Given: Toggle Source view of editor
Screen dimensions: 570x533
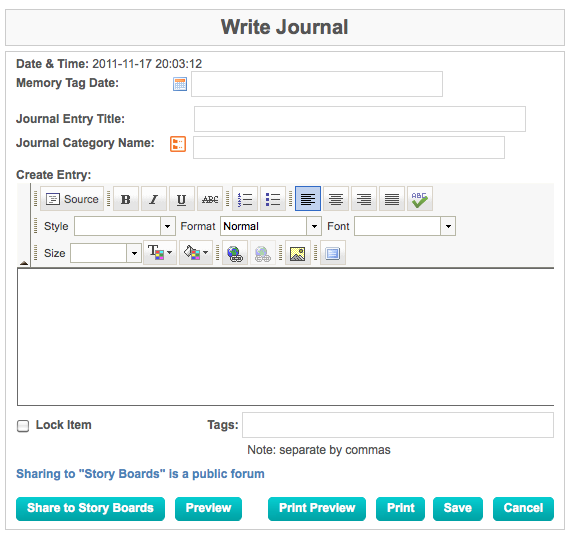Looking at the screenshot, I should (72, 199).
